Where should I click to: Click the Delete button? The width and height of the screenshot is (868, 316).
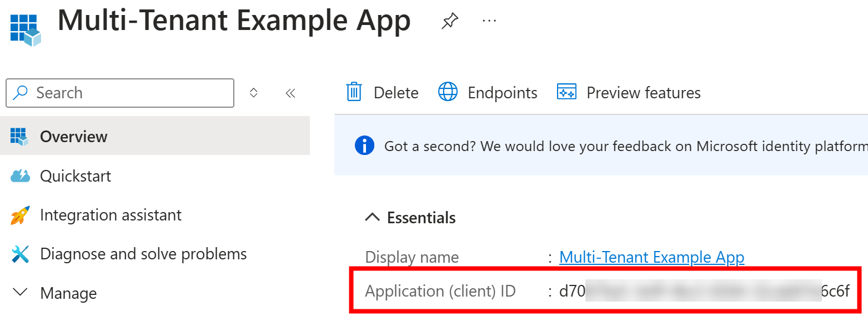(x=382, y=92)
